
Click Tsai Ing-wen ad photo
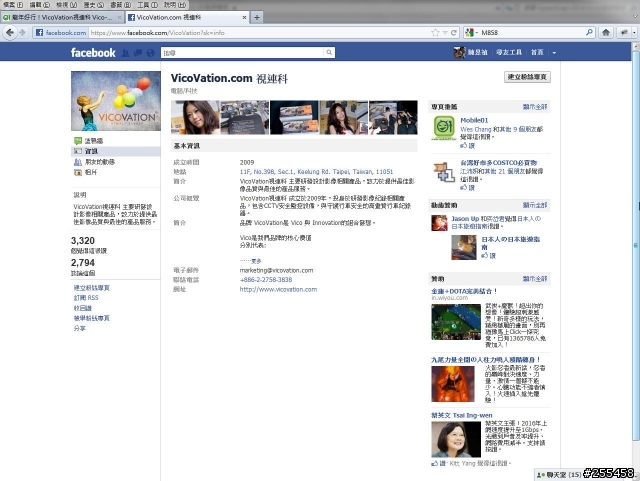[x=456, y=439]
